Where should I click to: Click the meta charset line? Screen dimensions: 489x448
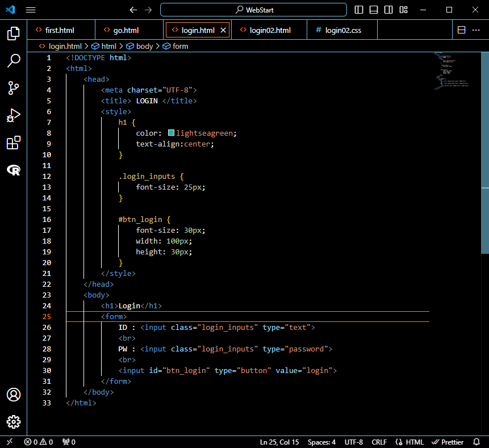pos(149,90)
